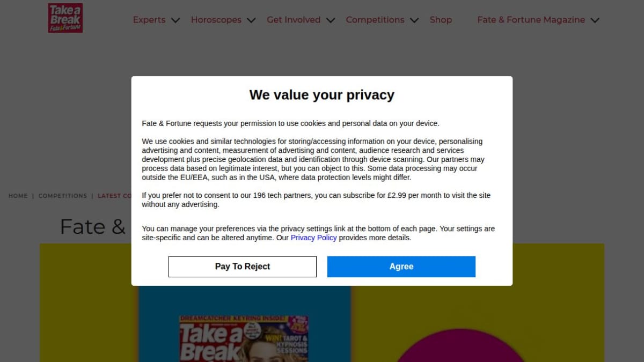Click the Pay To Reject button

(243, 267)
